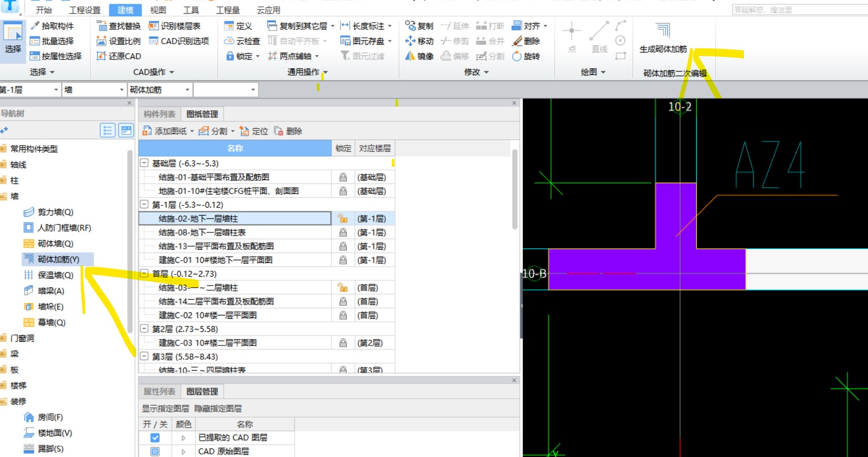868x457 pixels.
Task: Collapse the 第-1层 (-5.3~-0.12) group
Action: (144, 205)
